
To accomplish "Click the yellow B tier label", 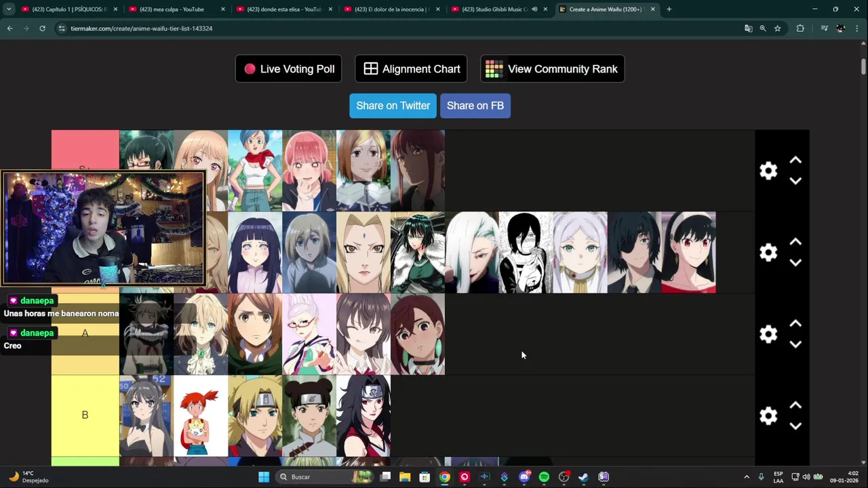I will coord(85,415).
